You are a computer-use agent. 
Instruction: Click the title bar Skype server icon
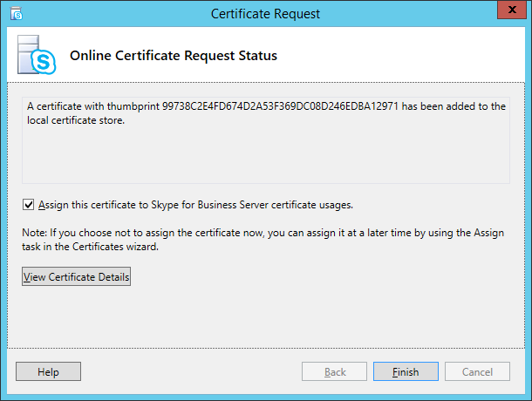point(16,14)
